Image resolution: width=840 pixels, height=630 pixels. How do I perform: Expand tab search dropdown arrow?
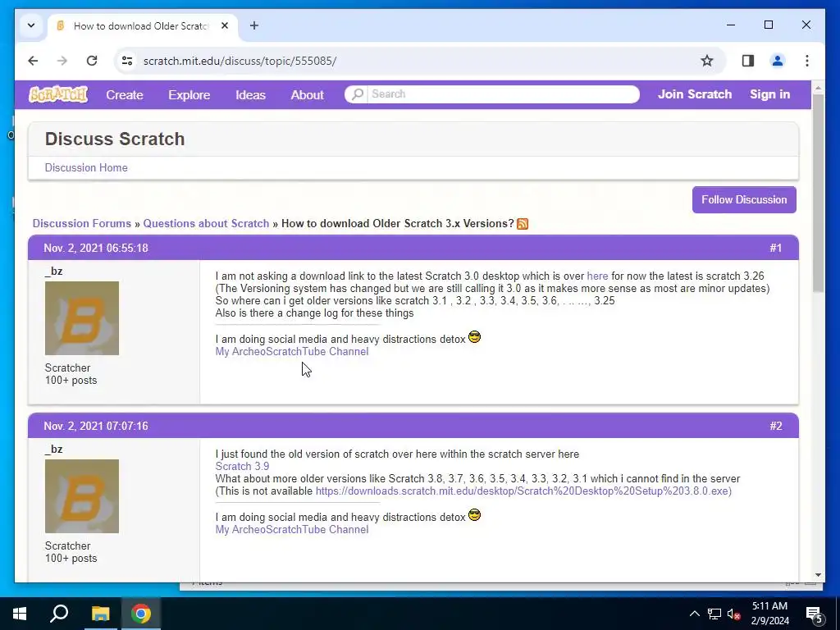[x=31, y=25]
